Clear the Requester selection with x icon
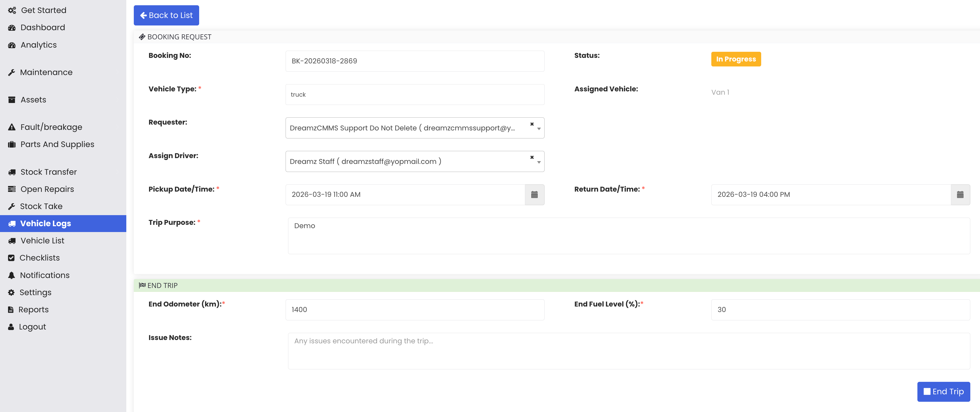The height and width of the screenshot is (412, 980). coord(532,124)
